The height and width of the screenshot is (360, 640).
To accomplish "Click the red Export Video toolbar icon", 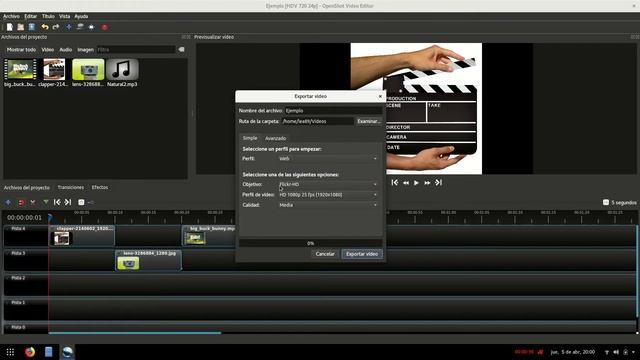I will [x=104, y=27].
